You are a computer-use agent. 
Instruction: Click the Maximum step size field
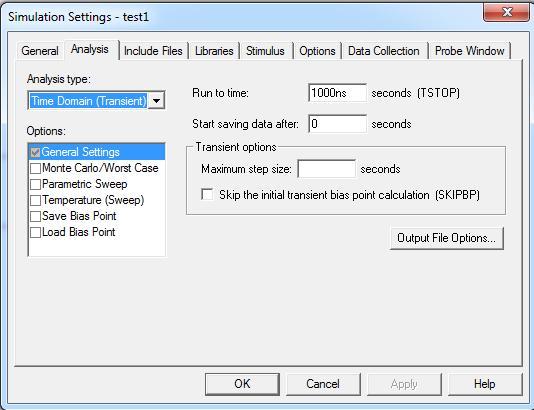coord(327,169)
